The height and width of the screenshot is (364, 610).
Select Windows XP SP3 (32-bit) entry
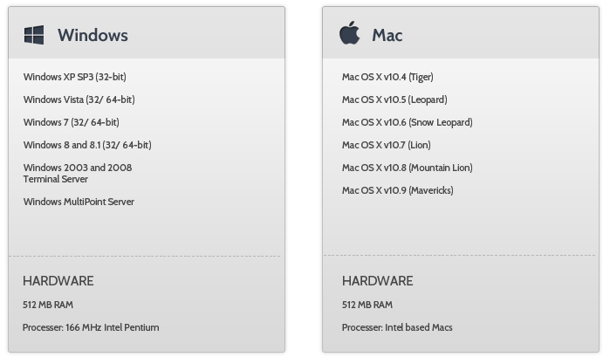74,78
